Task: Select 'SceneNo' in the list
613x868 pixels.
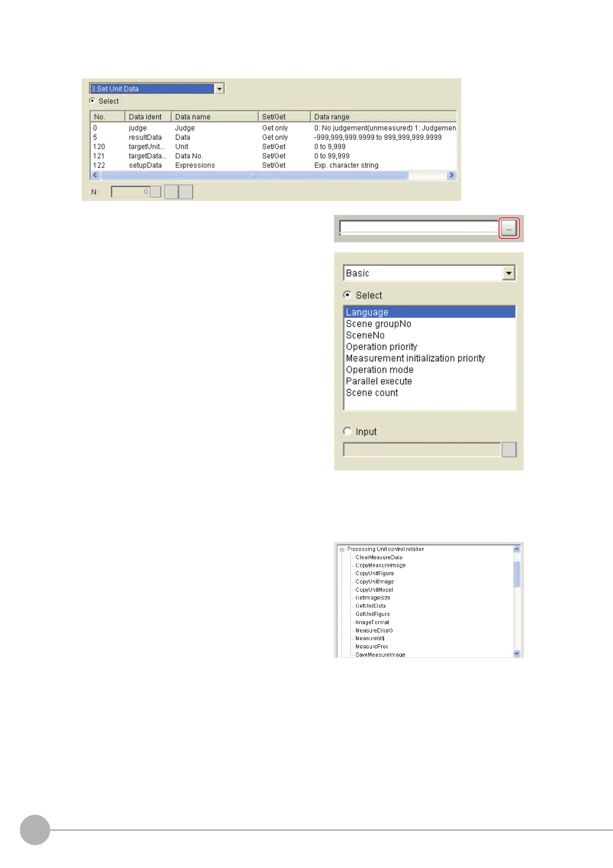Action: (x=429, y=335)
